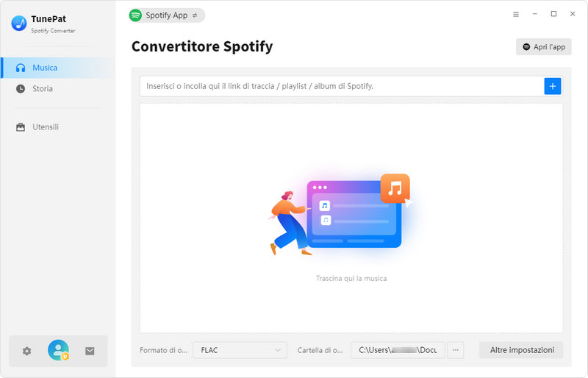This screenshot has width=588, height=378.
Task: Click the user account avatar icon
Action: pos(59,350)
